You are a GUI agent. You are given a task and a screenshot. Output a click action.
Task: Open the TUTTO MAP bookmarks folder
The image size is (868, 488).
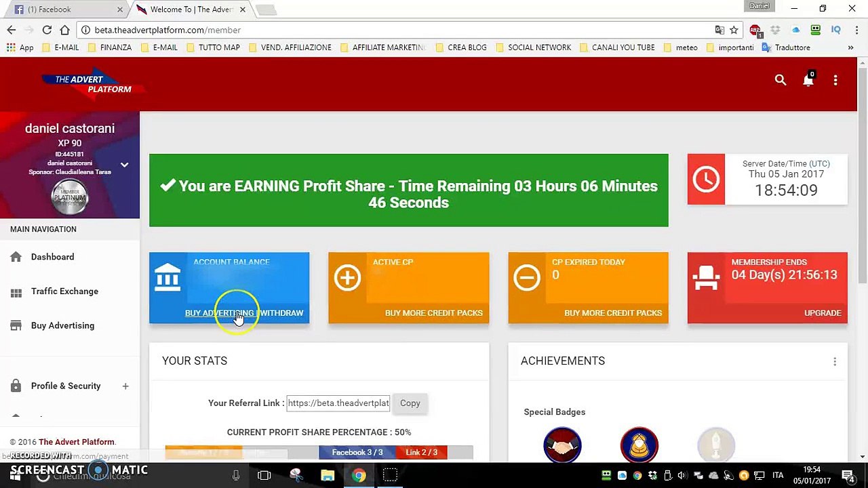click(x=213, y=47)
